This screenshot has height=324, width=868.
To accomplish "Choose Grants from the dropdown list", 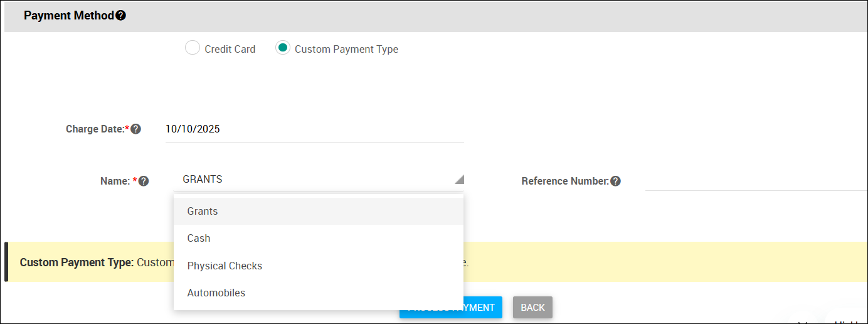I will tap(319, 211).
